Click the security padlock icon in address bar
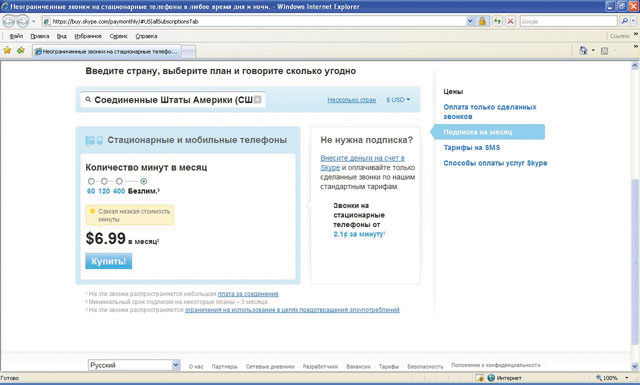 pyautogui.click(x=482, y=21)
